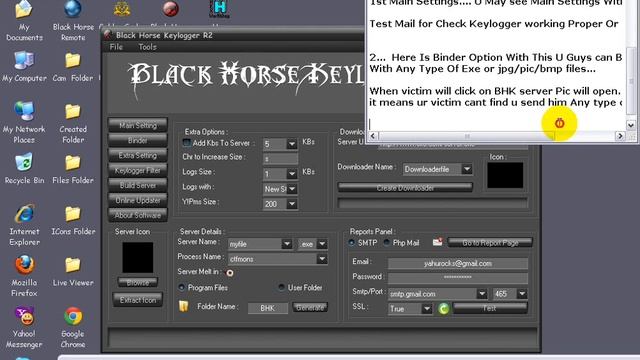Expand the YIPms Size dropdown

(292, 204)
